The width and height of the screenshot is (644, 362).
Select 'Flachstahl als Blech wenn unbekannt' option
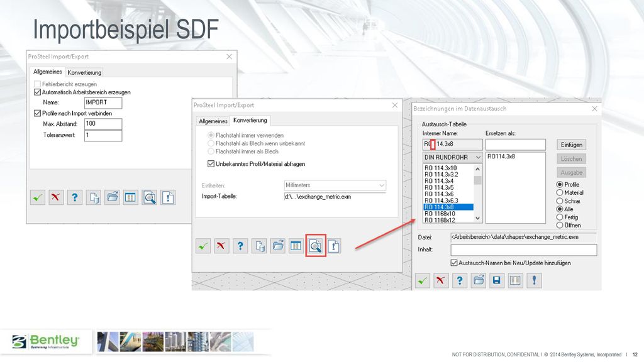coord(211,143)
